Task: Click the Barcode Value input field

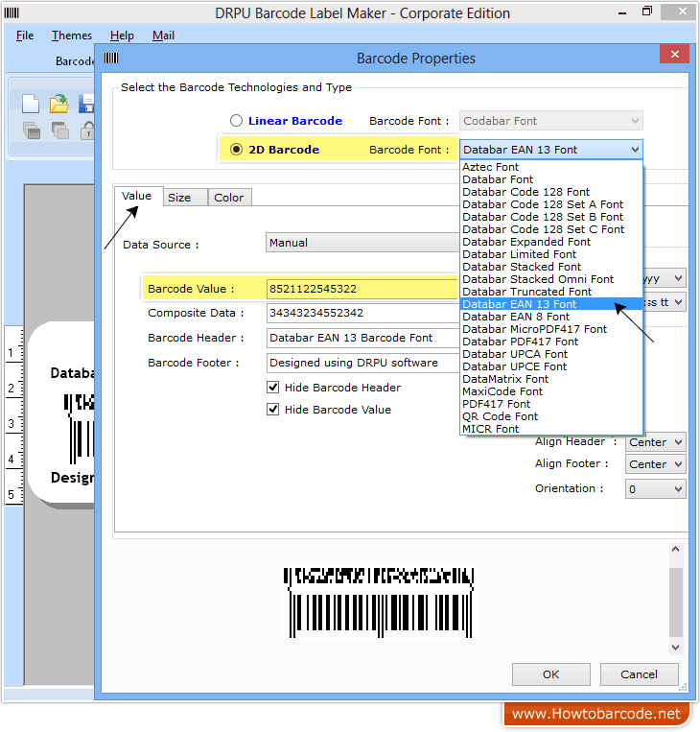Action: [362, 289]
